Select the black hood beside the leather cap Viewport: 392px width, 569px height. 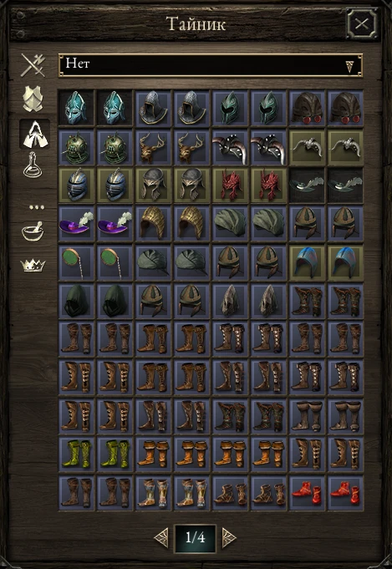pyautogui.click(x=115, y=301)
